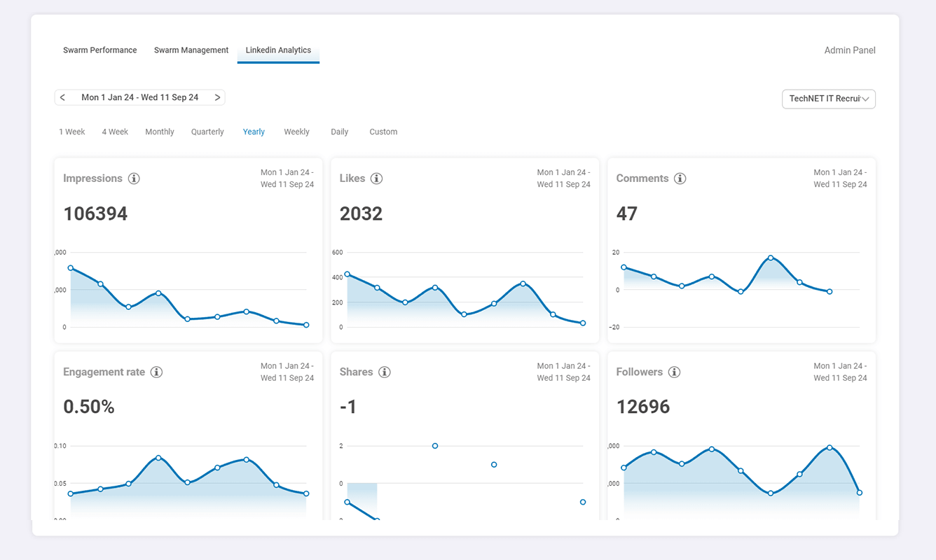Click the Followers value 12696
This screenshot has height=560, width=936.
coord(643,407)
